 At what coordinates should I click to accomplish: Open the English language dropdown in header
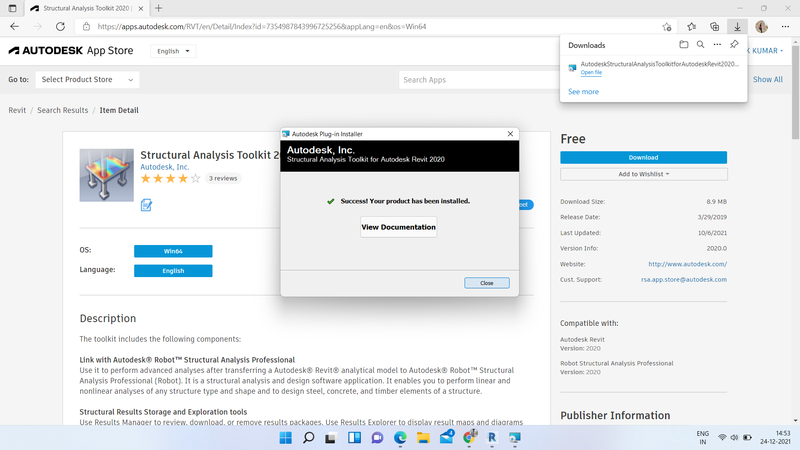(173, 51)
